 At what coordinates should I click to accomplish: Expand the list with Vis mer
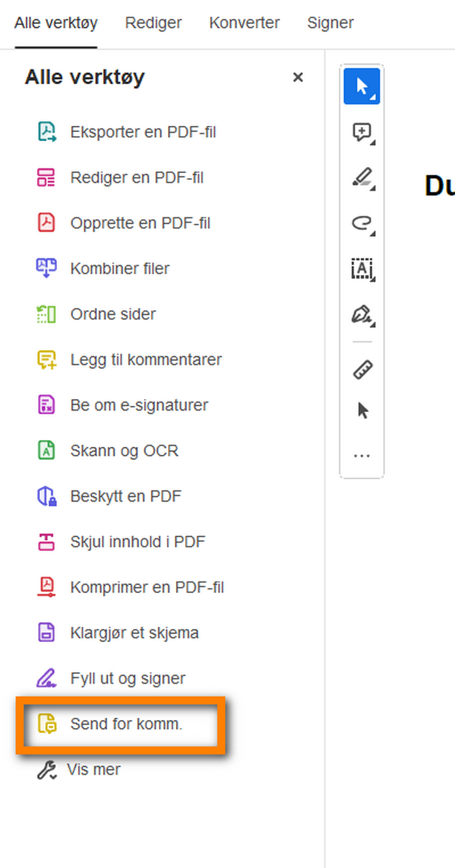(93, 770)
